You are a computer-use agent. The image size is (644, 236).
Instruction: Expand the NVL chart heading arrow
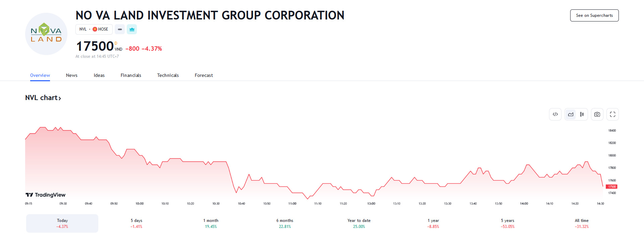(60, 98)
